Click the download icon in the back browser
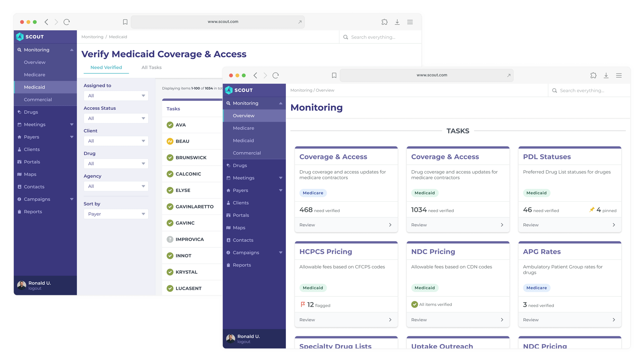Screen dimensions: 644x362 (397, 22)
